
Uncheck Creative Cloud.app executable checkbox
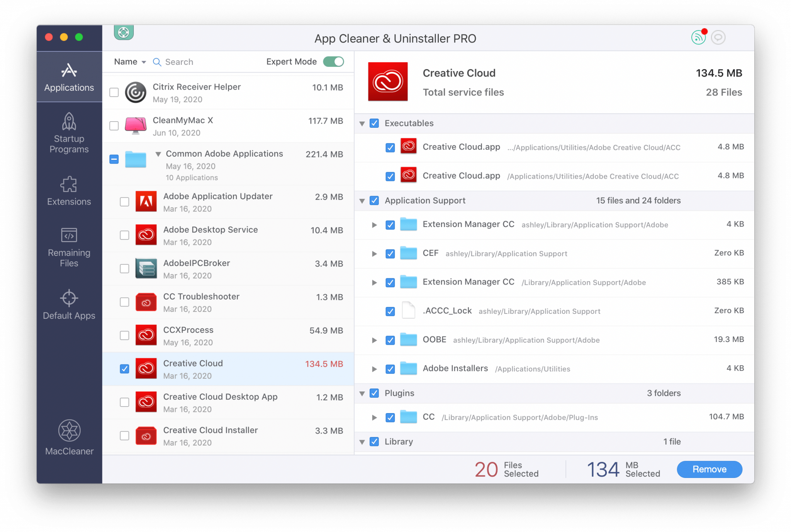coord(390,147)
